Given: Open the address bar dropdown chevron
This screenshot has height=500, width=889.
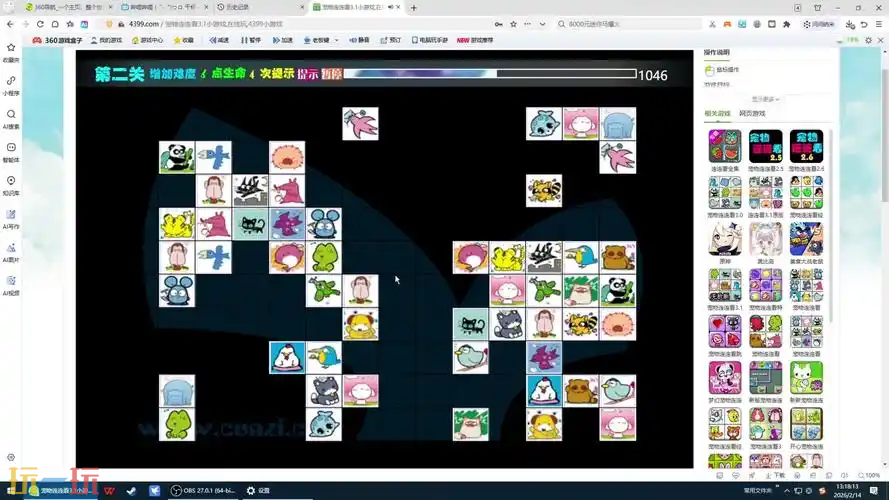Looking at the screenshot, I should 543,24.
